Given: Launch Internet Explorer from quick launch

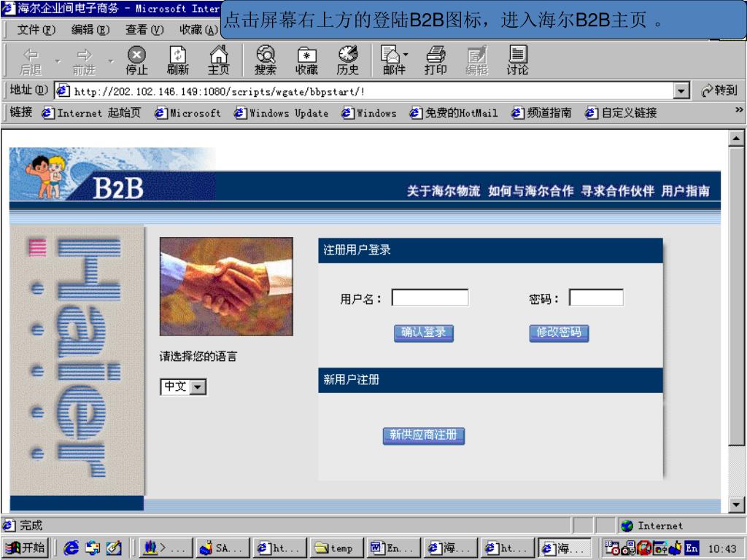Looking at the screenshot, I should 71,548.
